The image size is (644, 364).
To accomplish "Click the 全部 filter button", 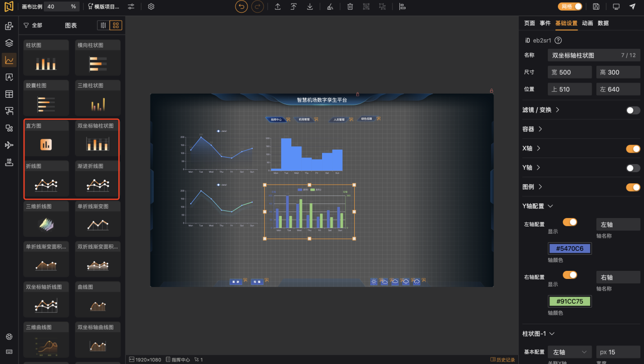I will click(33, 25).
